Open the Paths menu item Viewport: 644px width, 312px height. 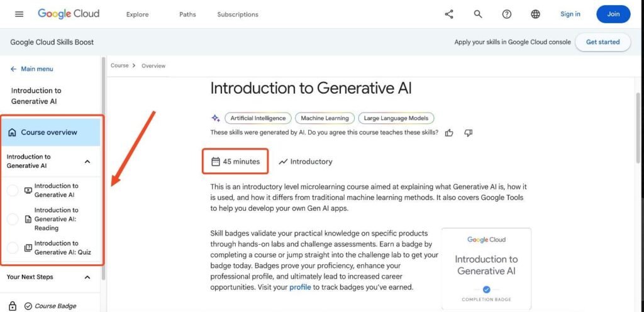[x=187, y=14]
